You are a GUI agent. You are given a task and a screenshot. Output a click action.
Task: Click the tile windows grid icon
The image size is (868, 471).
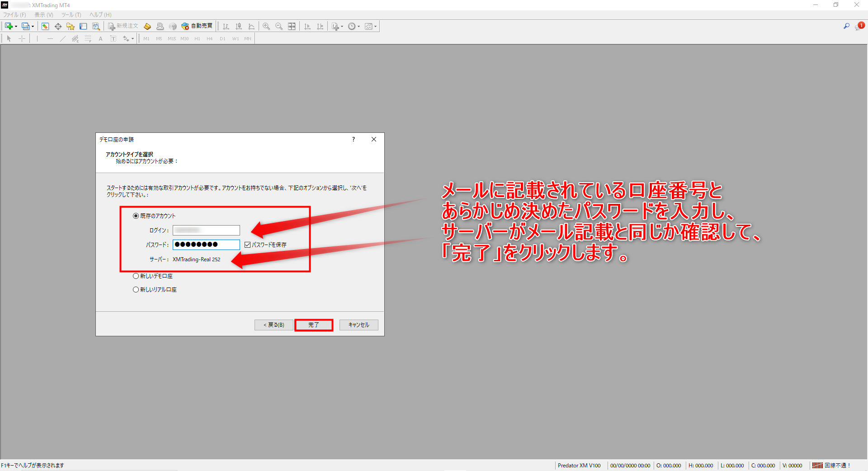[x=292, y=26]
